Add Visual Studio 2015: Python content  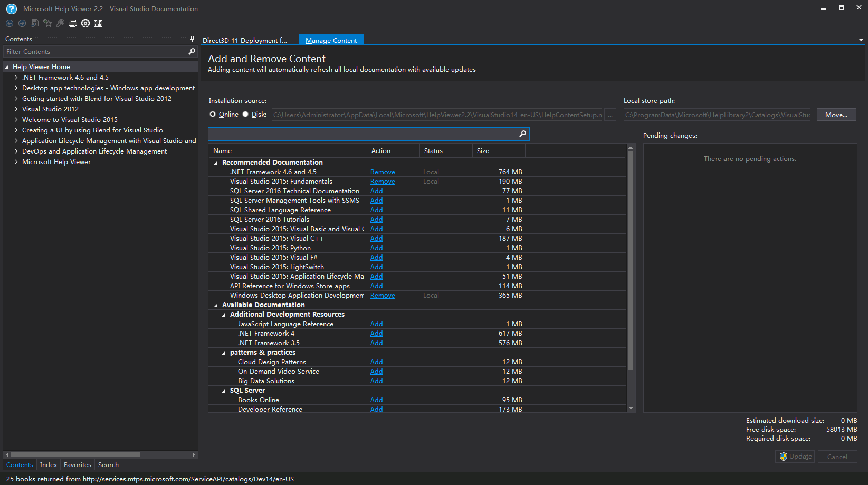point(377,248)
